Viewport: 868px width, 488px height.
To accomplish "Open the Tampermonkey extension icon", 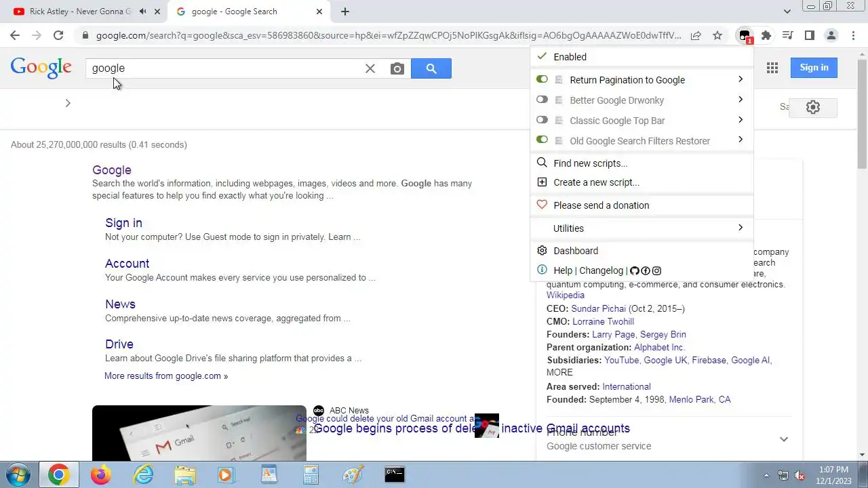I will (745, 36).
